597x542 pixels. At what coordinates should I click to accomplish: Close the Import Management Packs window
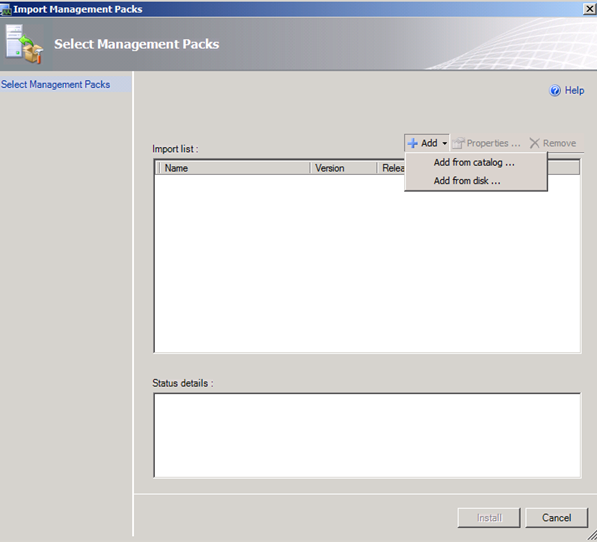pos(589,9)
